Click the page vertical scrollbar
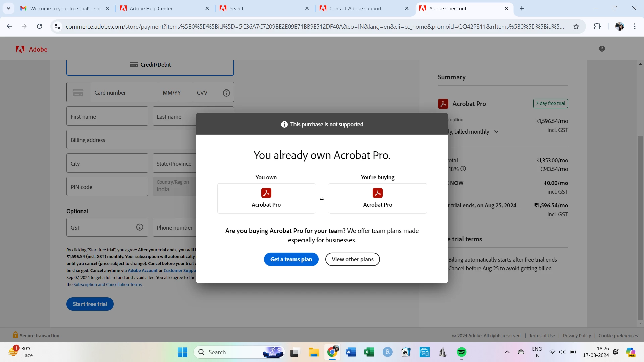Image resolution: width=644 pixels, height=362 pixels. coord(640,228)
